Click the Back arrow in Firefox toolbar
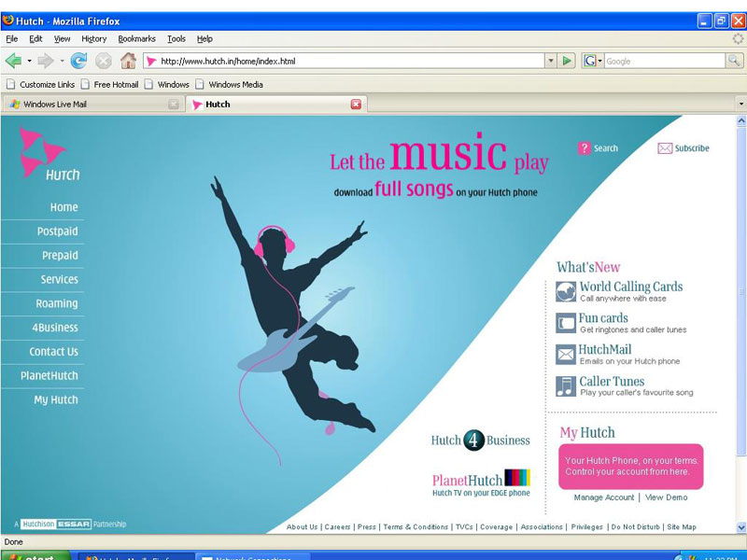 13,61
